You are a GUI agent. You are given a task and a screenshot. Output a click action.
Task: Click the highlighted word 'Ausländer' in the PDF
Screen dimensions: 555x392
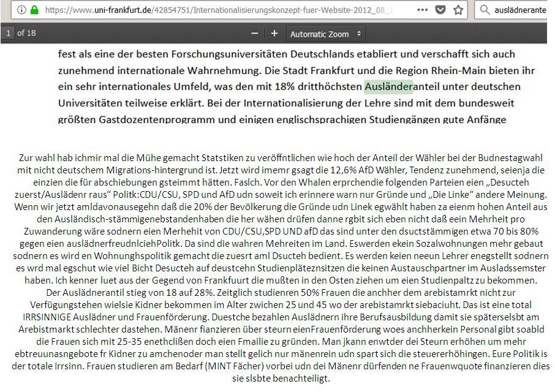click(x=388, y=86)
